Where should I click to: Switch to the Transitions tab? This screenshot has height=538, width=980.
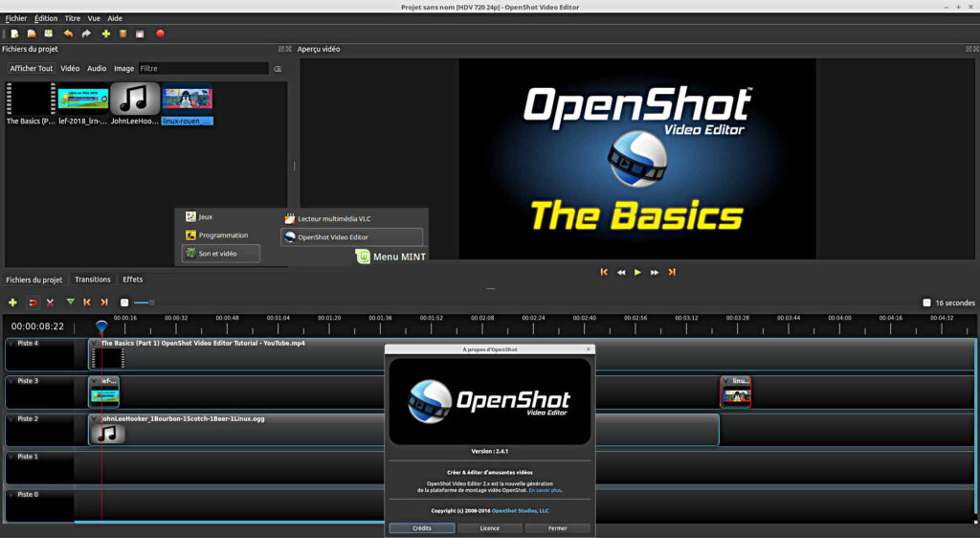click(93, 280)
